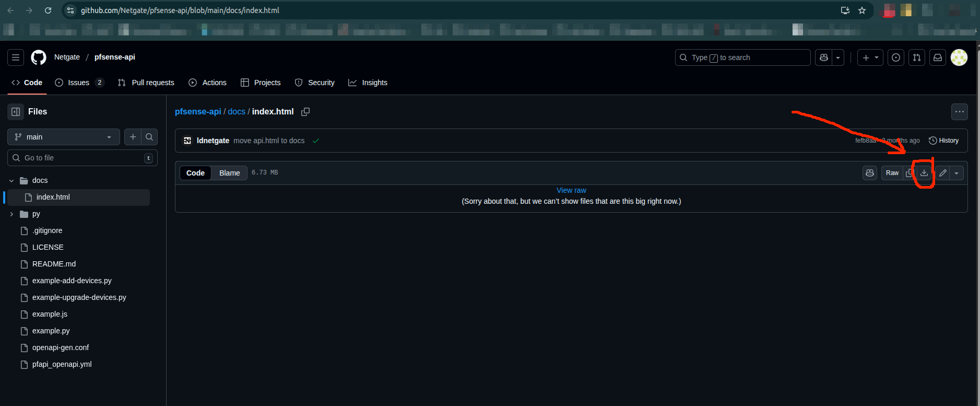Open the file History button
980x406 pixels.
(943, 141)
